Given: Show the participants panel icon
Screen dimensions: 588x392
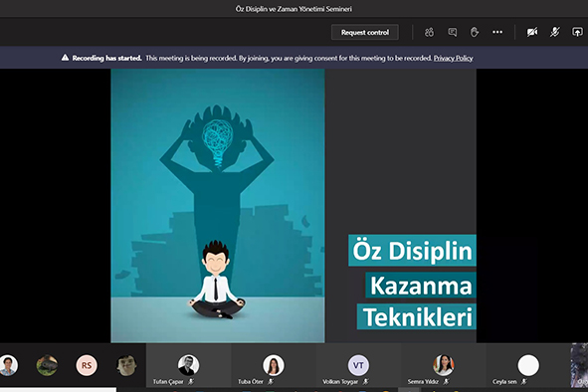Looking at the screenshot, I should point(430,32).
